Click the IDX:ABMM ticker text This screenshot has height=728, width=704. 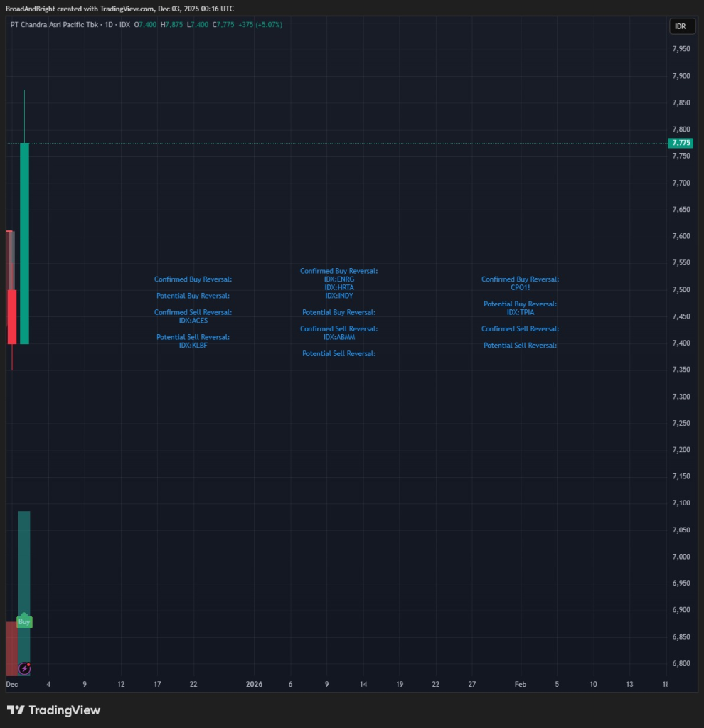pyautogui.click(x=338, y=337)
